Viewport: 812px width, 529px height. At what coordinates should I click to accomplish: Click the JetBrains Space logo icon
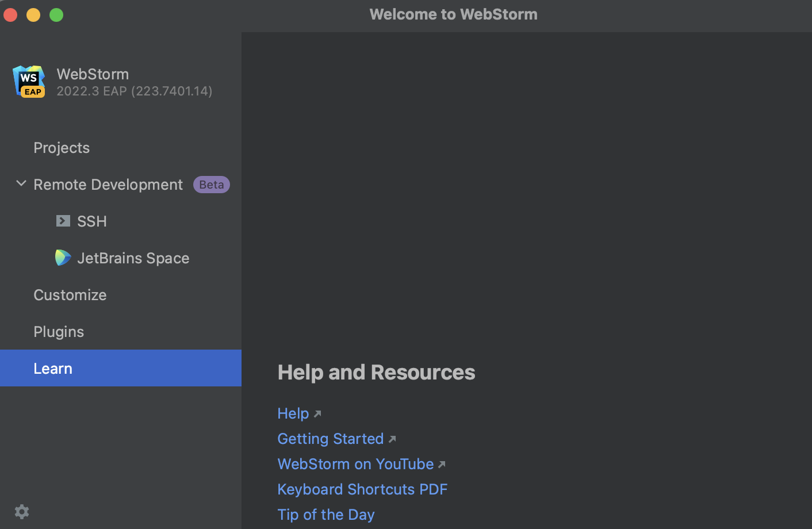tap(63, 258)
